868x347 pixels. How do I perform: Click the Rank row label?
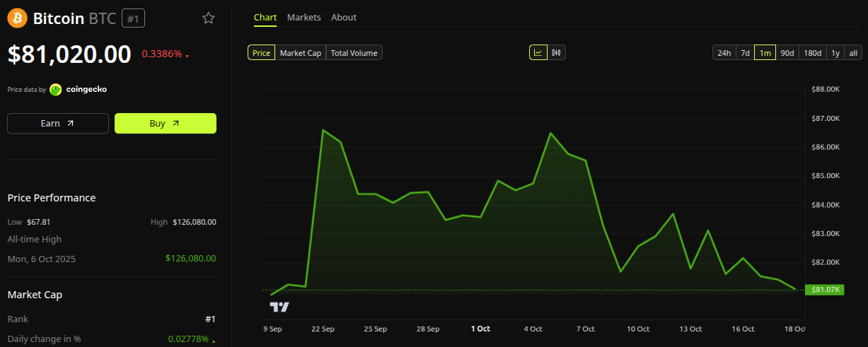[x=17, y=319]
